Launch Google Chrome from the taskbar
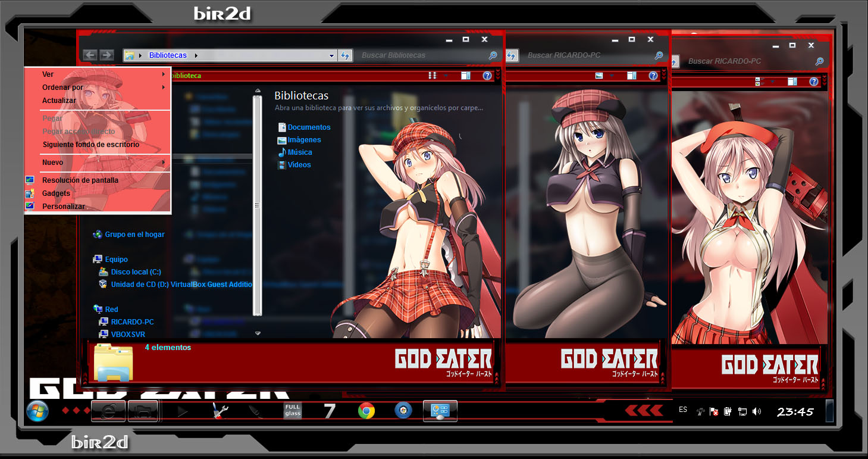This screenshot has height=459, width=868. (x=366, y=411)
